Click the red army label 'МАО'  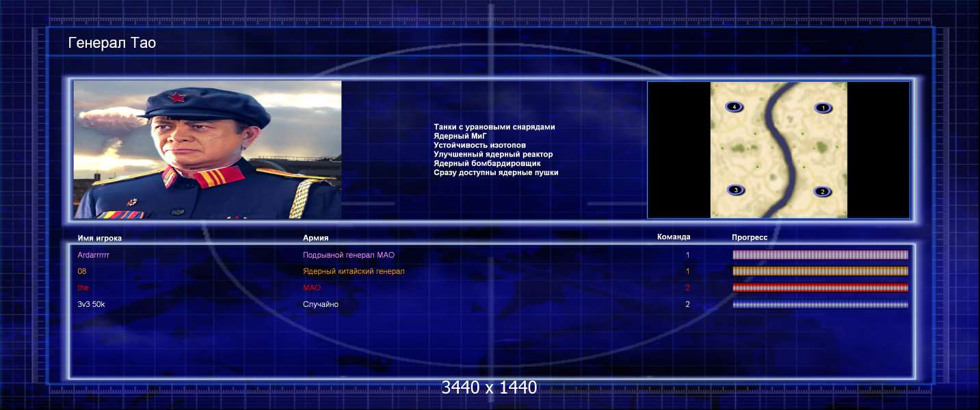(x=312, y=288)
